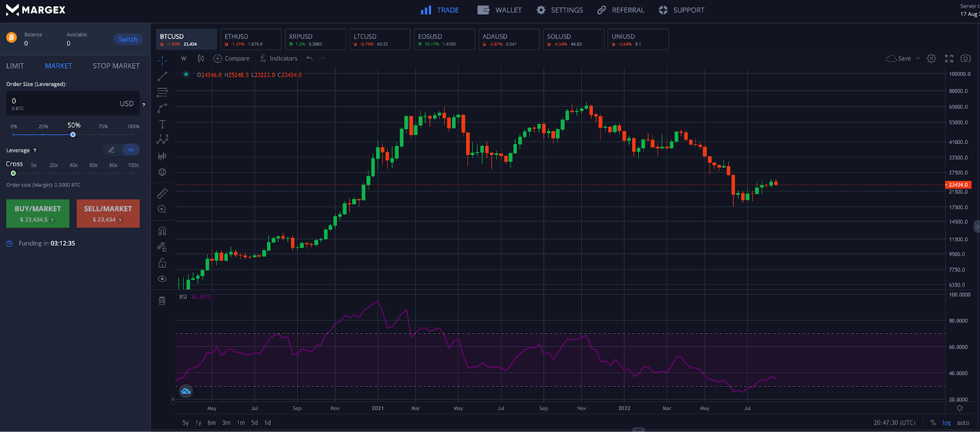Open the Indicators list
The image size is (980, 432).
[278, 59]
